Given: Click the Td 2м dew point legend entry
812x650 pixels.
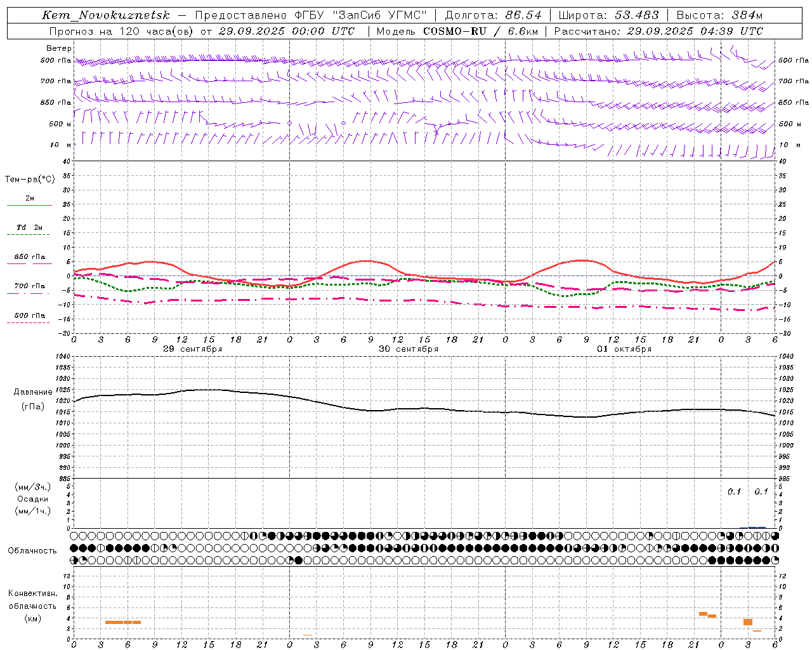Looking at the screenshot, I should [29, 227].
